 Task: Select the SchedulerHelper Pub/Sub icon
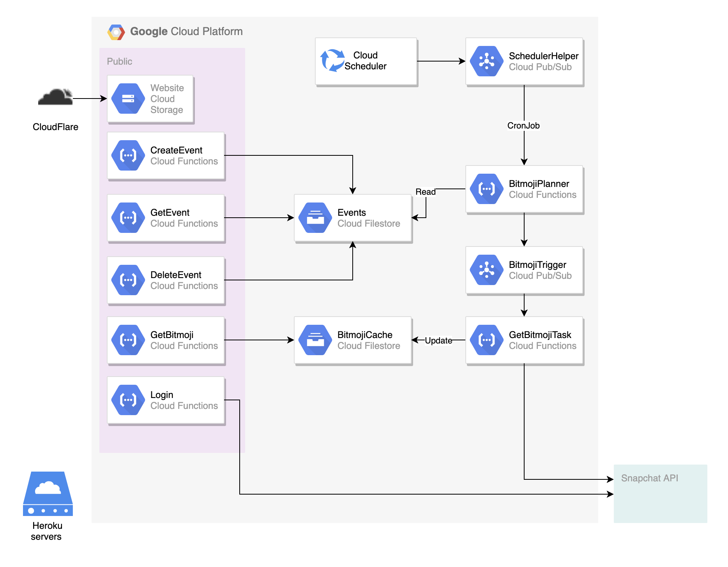pyautogui.click(x=487, y=61)
